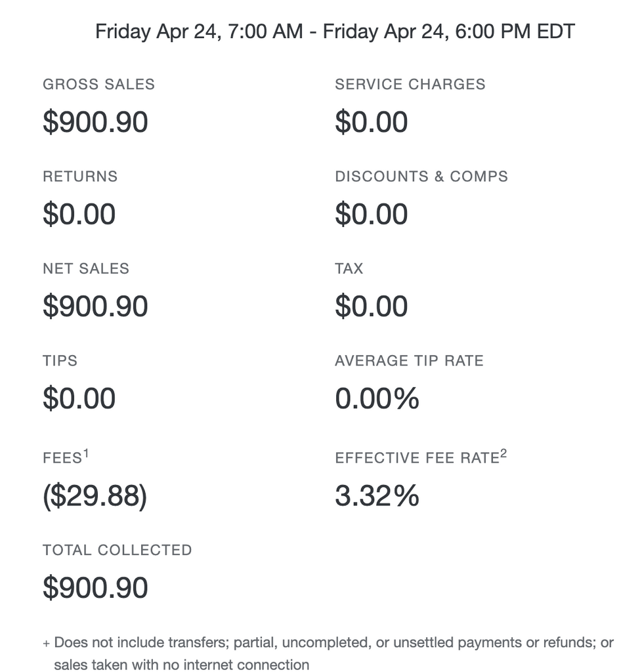The width and height of the screenshot is (642, 672).
Task: Select the Discounts & Comps label
Action: tap(421, 177)
